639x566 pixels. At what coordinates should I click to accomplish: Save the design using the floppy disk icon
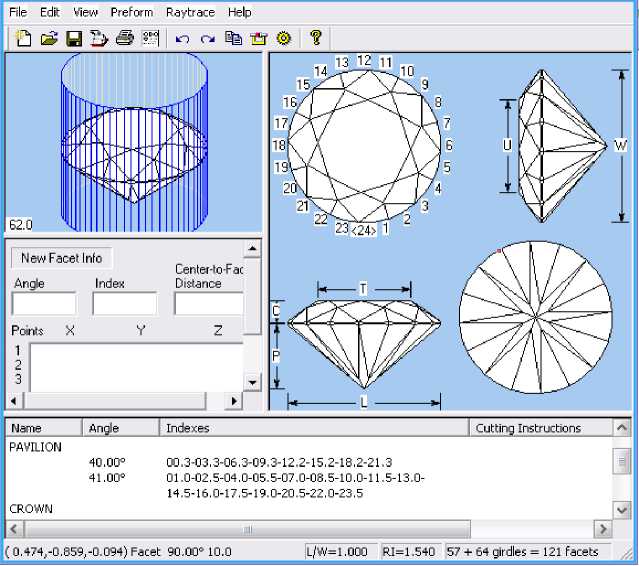pos(74,38)
